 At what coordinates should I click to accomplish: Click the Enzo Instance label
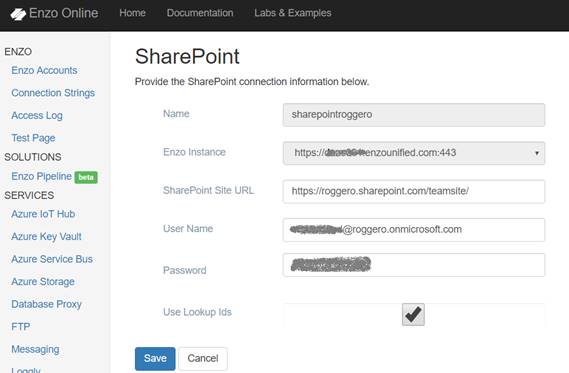[x=194, y=152]
